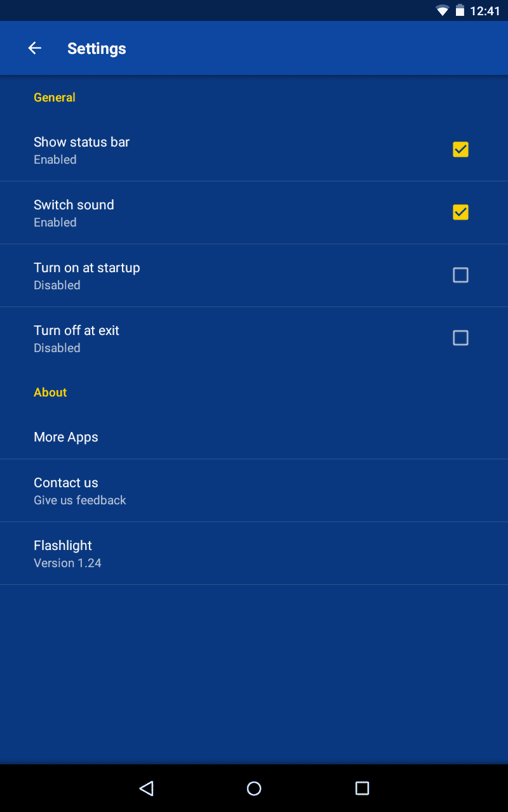Tap the back arrow beside Settings
The height and width of the screenshot is (812, 508).
point(35,48)
